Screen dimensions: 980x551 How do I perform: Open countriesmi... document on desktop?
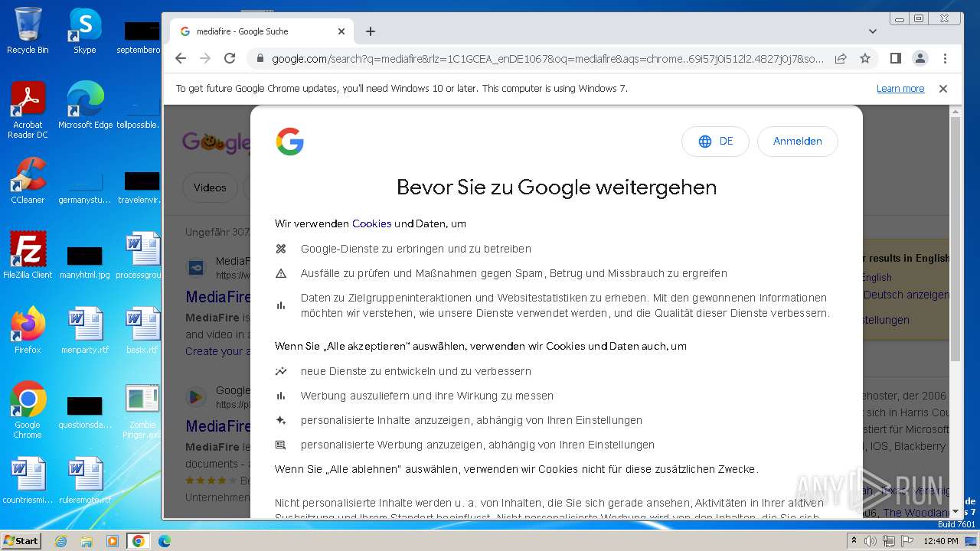28,480
